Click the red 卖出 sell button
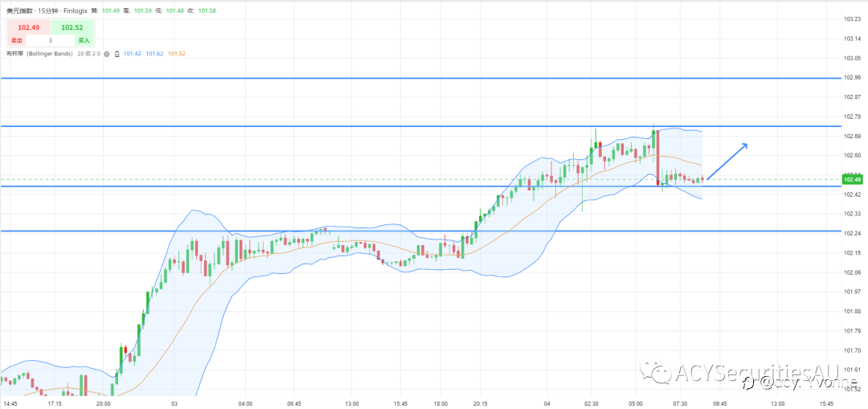This screenshot has height=409, width=868. click(x=15, y=40)
